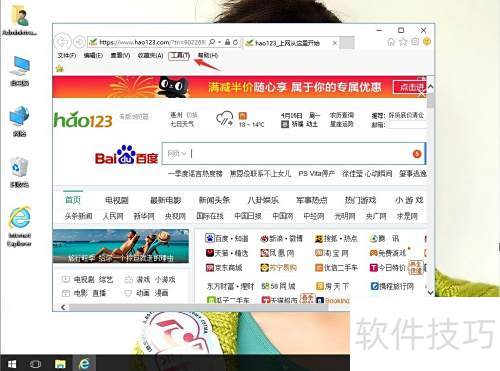500x371 pixels.
Task: Click the IE back navigation arrow
Action: click(x=63, y=42)
